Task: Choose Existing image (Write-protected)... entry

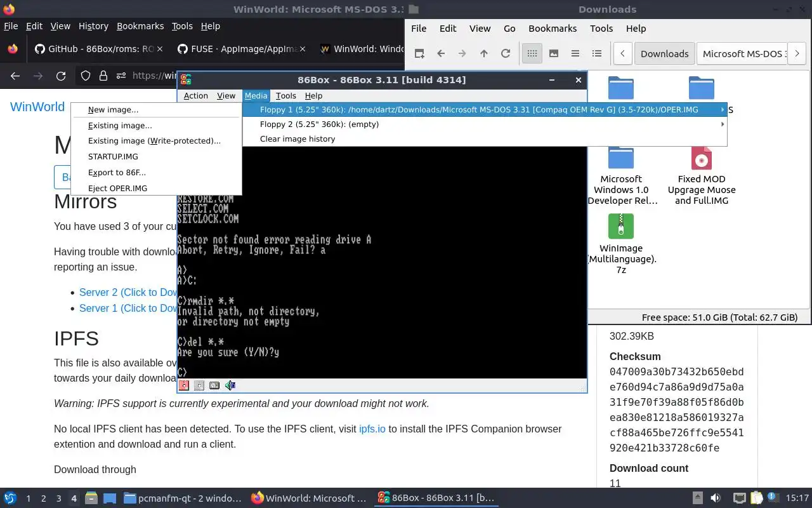Action: tap(157, 141)
